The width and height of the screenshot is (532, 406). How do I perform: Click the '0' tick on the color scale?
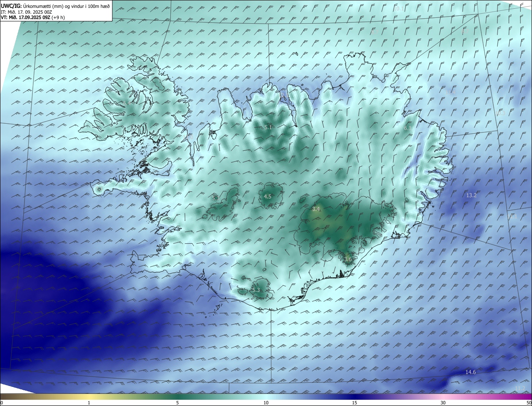tap(2, 403)
